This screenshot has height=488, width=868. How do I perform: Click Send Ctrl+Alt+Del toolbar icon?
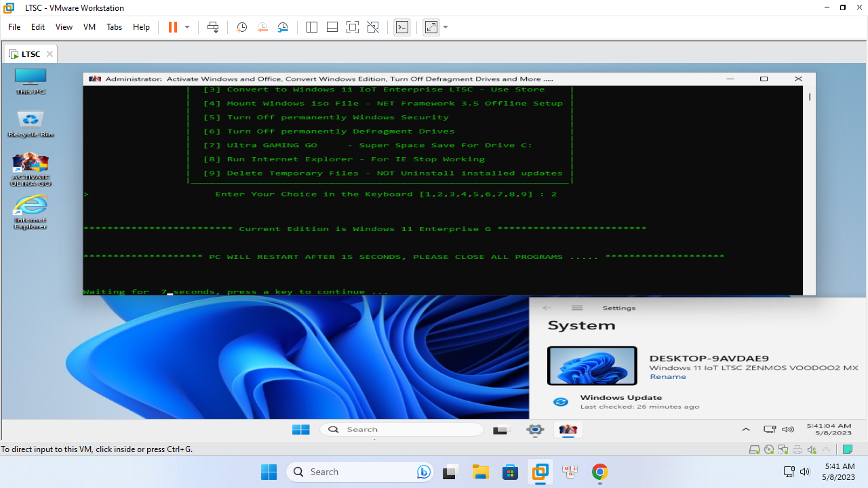[x=213, y=27]
